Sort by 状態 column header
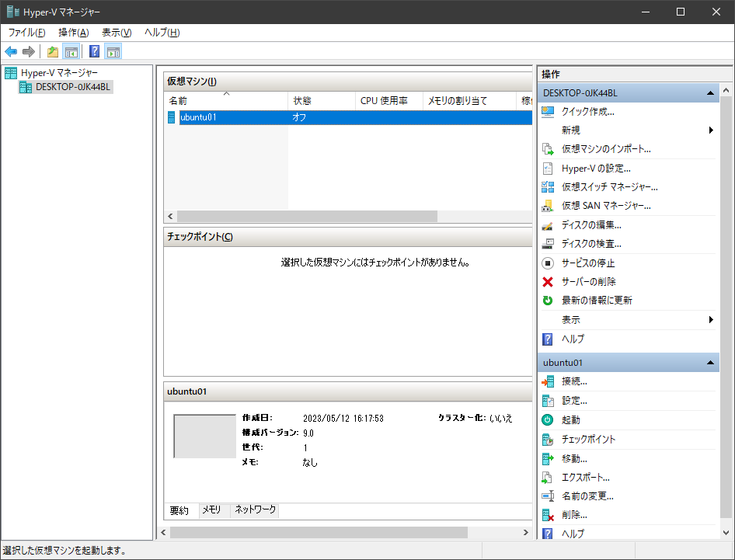 pyautogui.click(x=322, y=101)
